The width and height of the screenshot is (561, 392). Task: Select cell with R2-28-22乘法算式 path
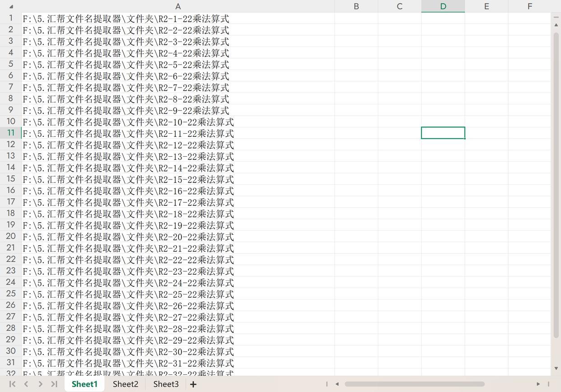(178, 328)
